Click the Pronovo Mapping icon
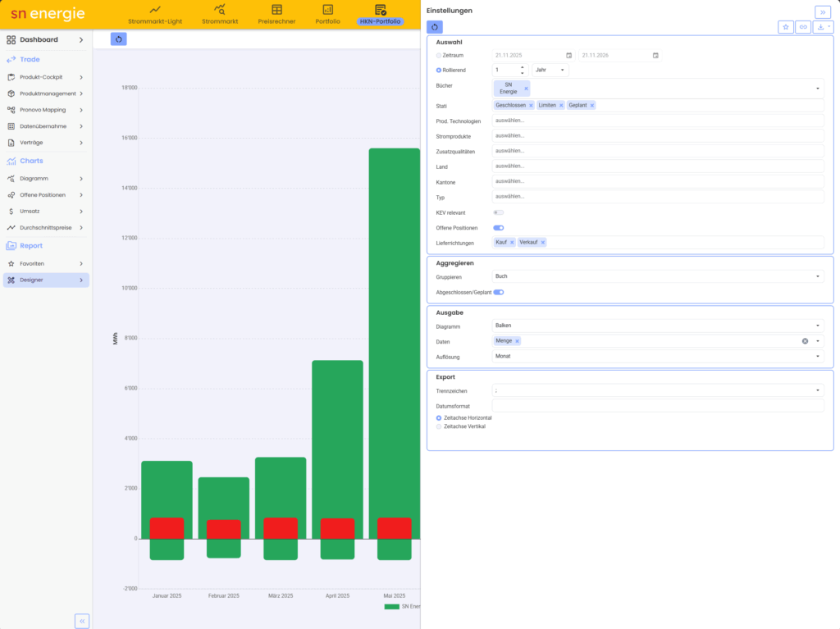The width and height of the screenshot is (840, 629). 11,110
